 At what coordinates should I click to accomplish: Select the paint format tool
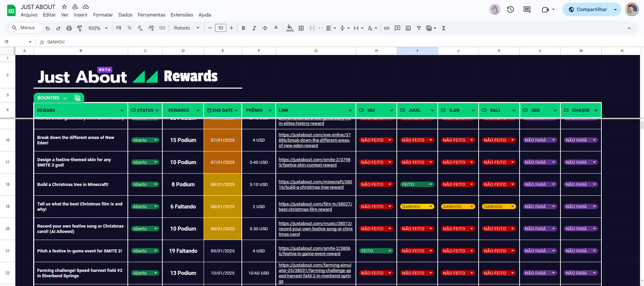coord(79,28)
